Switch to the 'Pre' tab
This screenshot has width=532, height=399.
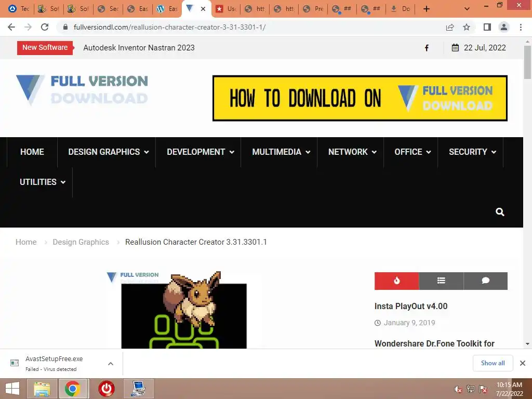(313, 9)
